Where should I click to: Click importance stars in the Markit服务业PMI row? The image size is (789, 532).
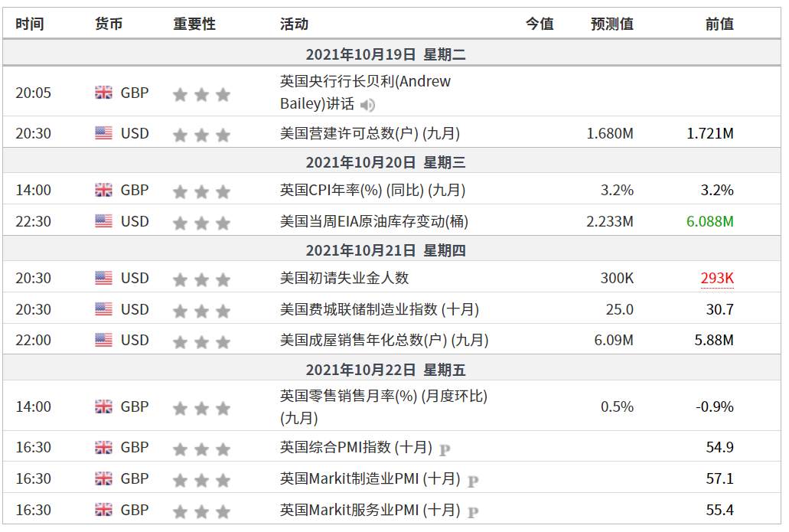click(x=201, y=512)
